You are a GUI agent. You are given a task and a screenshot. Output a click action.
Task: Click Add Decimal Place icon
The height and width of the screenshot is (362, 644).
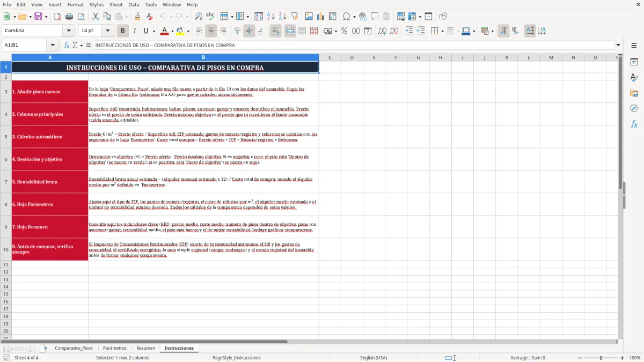(382, 31)
